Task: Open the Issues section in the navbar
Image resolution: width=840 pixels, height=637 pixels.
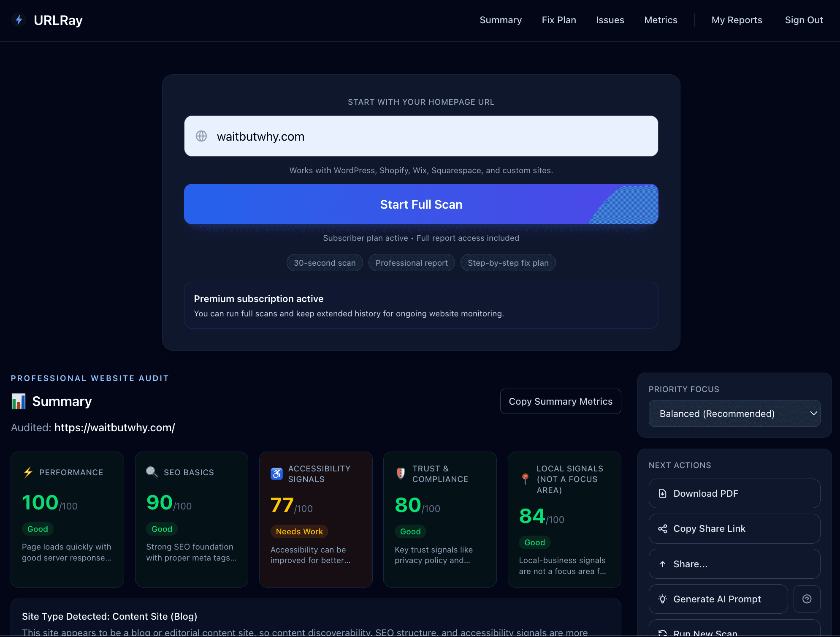Action: pyautogui.click(x=610, y=20)
